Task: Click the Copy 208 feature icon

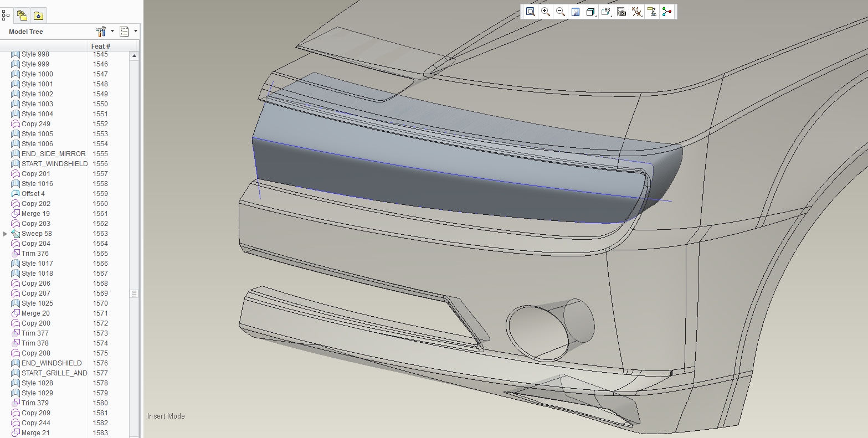Action: 16,353
